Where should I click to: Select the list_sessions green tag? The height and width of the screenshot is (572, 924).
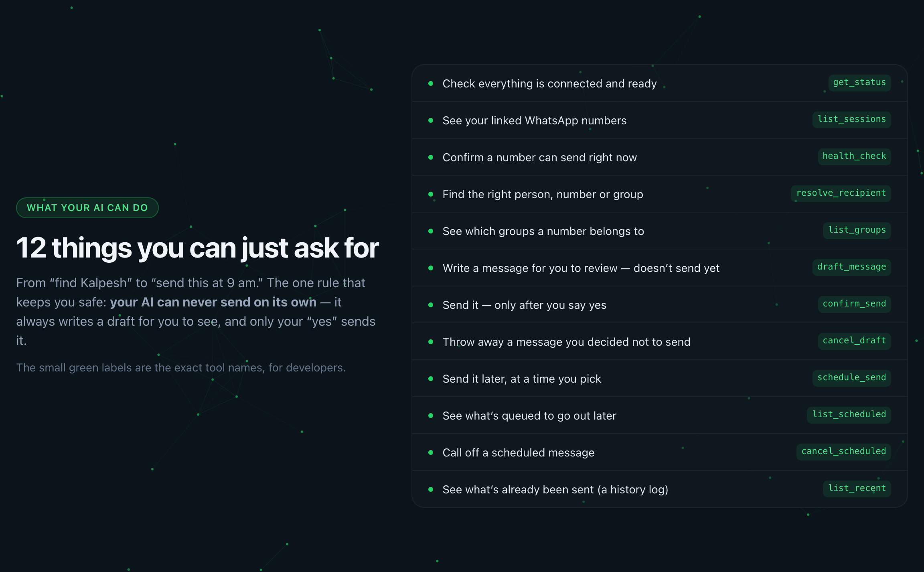[x=851, y=120]
